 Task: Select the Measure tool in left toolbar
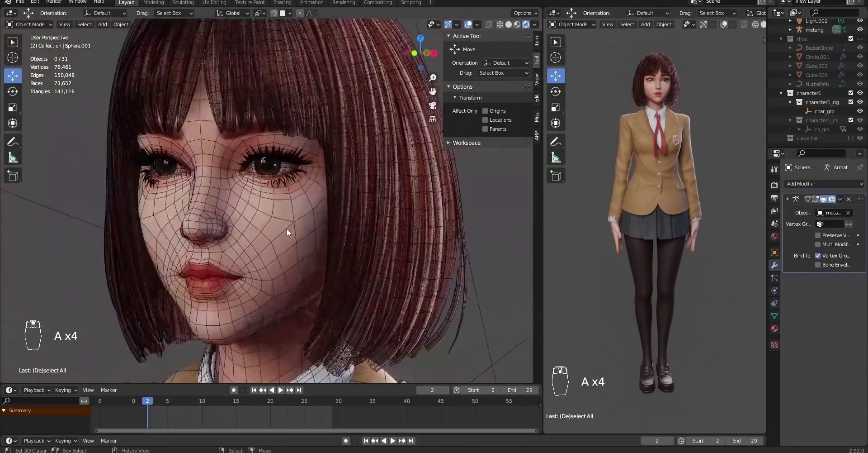click(13, 158)
